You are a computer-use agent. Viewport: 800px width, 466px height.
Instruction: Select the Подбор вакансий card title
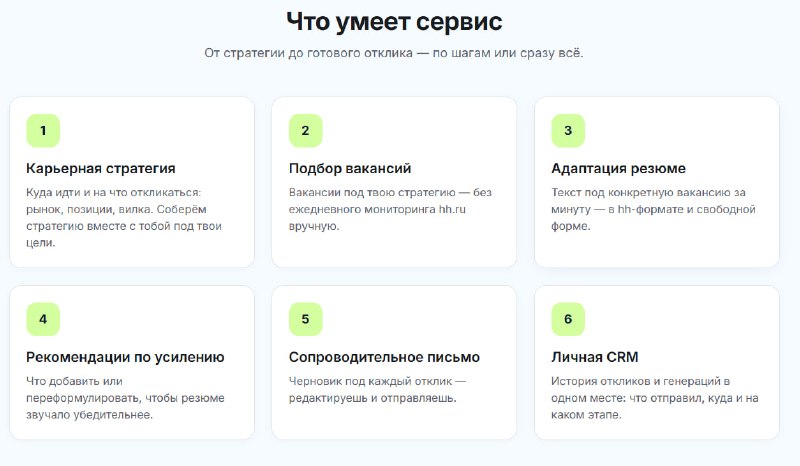click(x=350, y=168)
